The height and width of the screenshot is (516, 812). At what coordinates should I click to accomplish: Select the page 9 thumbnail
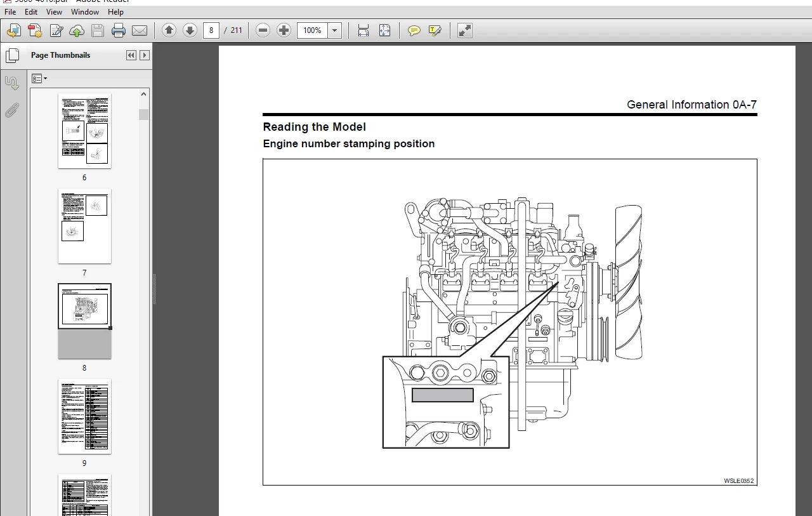[x=84, y=416]
